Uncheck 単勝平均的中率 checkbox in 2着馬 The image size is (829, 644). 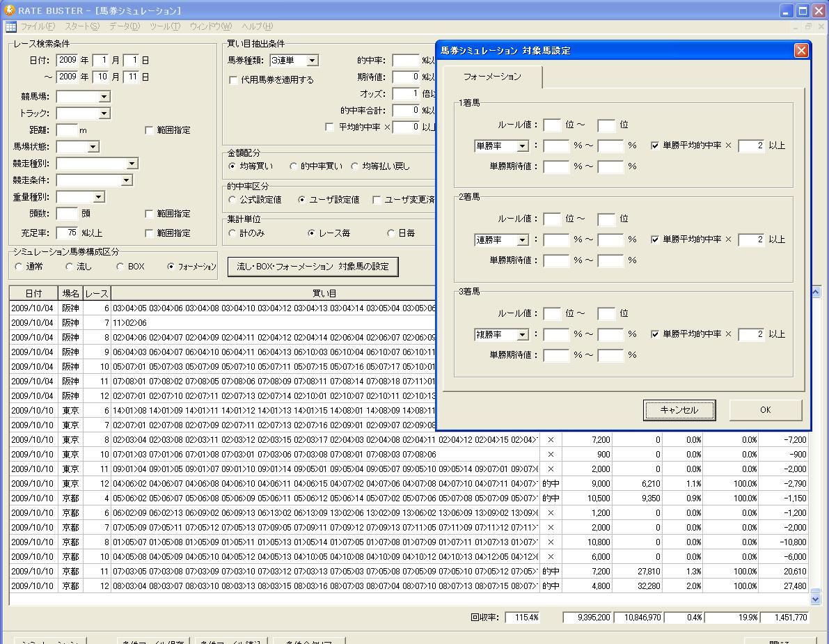tap(655, 239)
